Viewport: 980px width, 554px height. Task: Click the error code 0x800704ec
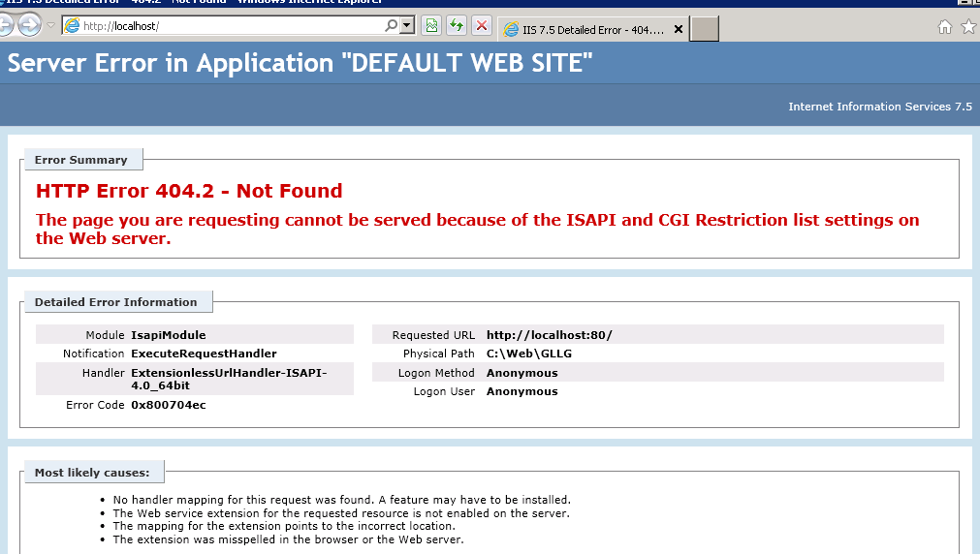click(x=168, y=406)
